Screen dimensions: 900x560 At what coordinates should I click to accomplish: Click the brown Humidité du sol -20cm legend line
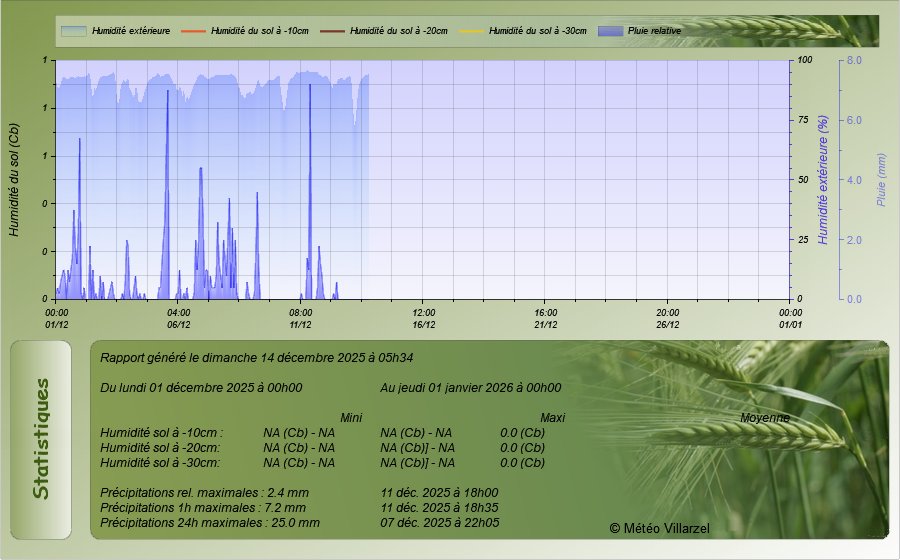click(x=331, y=31)
